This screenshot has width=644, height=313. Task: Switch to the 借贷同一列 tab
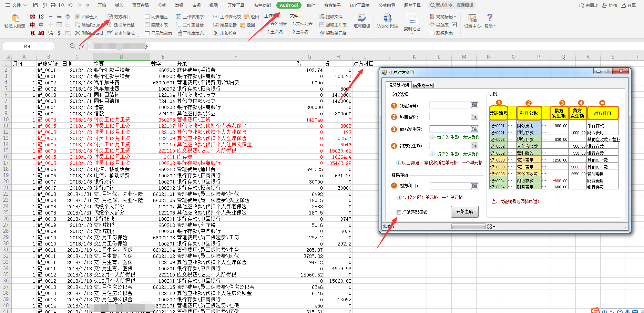423,85
